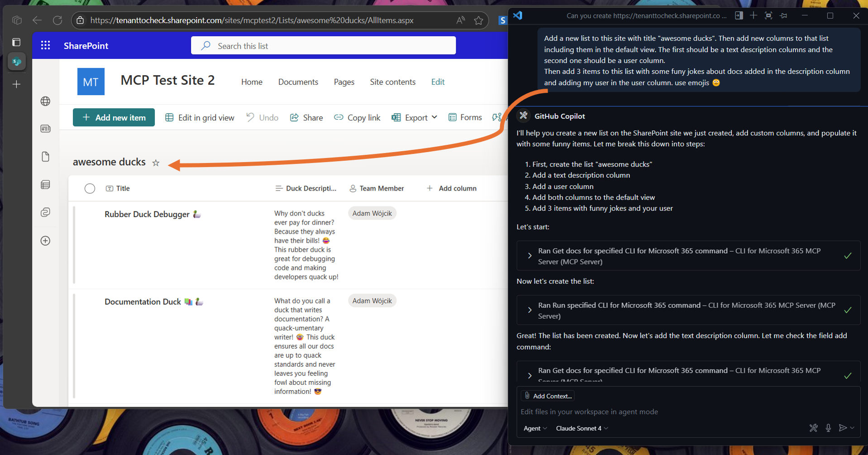
Task: Open the Claude Sonnet 4 model picker
Action: (581, 428)
